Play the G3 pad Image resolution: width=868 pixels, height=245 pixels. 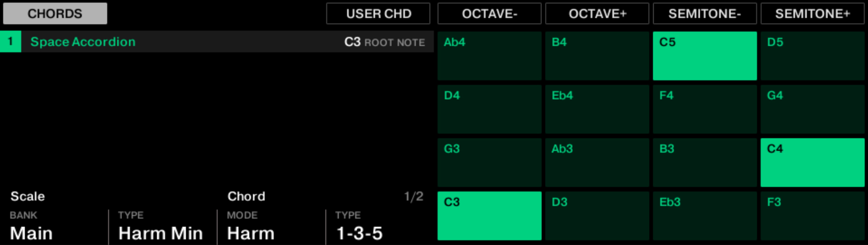pyautogui.click(x=490, y=163)
